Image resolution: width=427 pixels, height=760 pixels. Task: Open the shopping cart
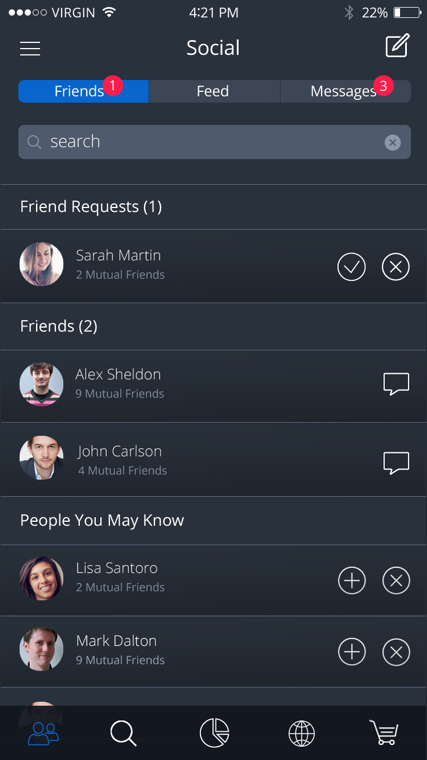384,732
